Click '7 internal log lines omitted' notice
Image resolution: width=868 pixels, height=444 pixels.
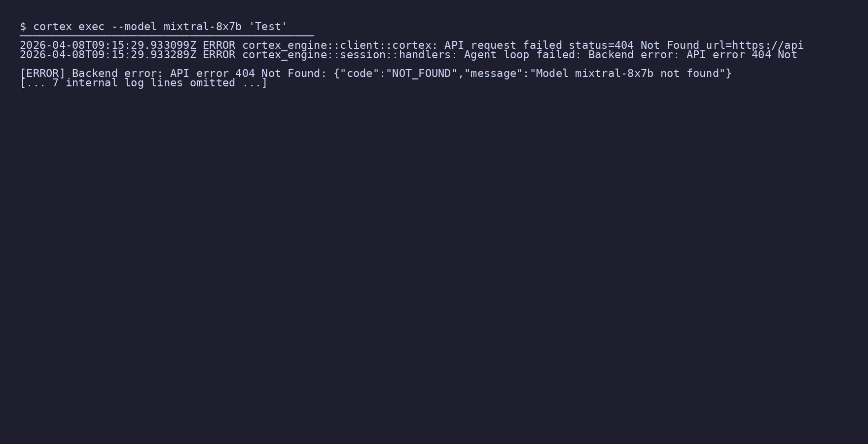tap(144, 83)
